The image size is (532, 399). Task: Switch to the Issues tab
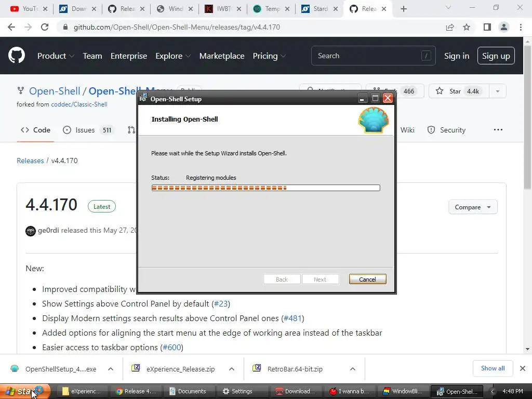pos(89,130)
